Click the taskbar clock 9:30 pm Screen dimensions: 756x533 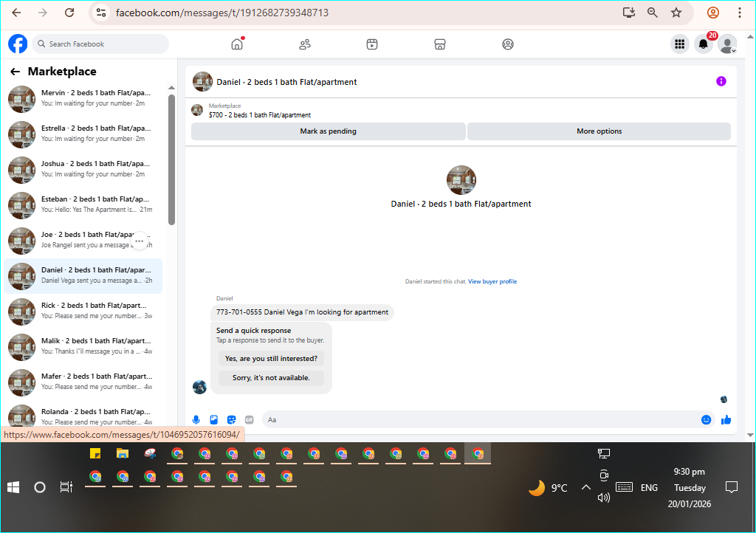(689, 472)
